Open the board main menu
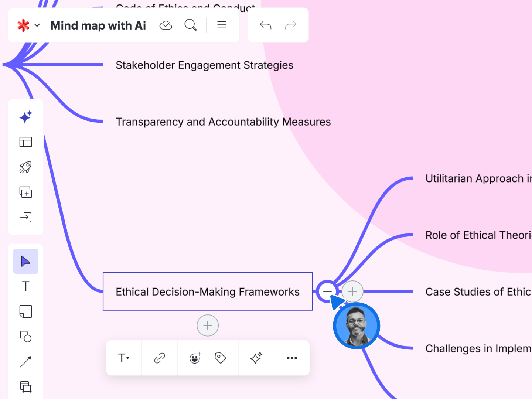 point(221,25)
